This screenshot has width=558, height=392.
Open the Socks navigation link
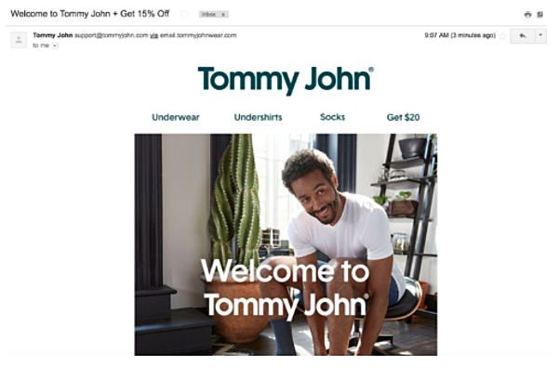pyautogui.click(x=332, y=117)
